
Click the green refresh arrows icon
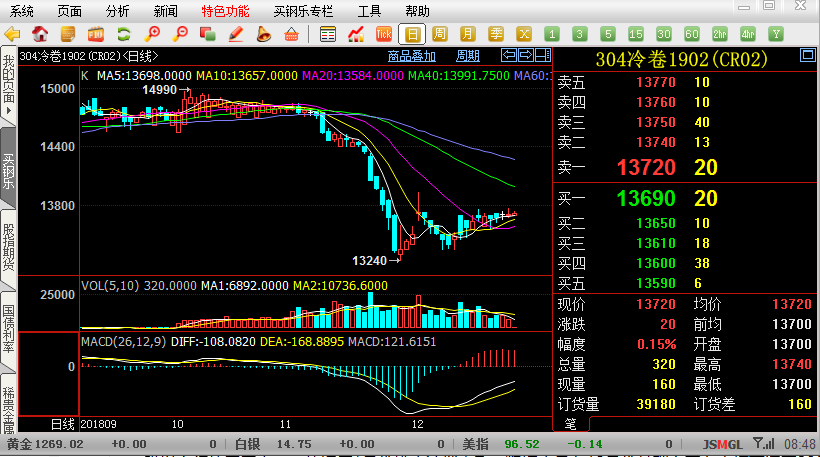[123, 35]
